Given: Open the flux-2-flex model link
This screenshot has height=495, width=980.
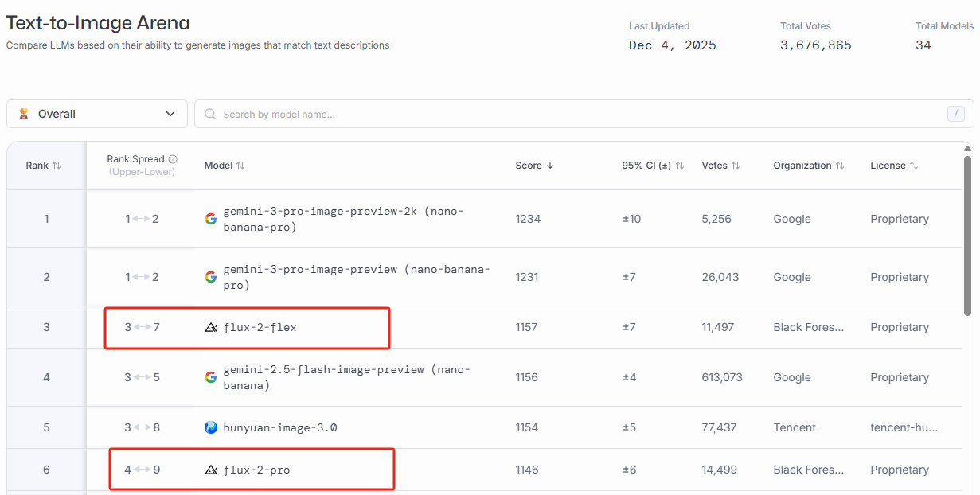Looking at the screenshot, I should (260, 327).
